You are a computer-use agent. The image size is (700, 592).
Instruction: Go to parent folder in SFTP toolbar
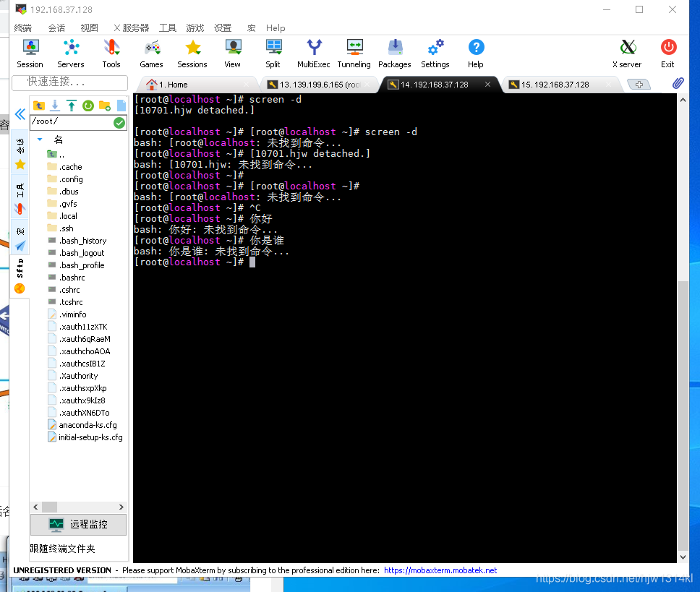click(x=39, y=106)
